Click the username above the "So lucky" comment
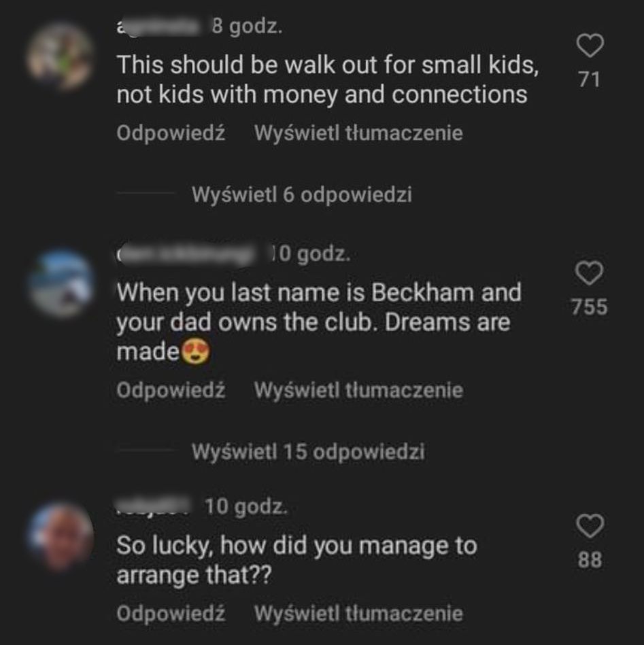The width and height of the screenshot is (644, 645). pyautogui.click(x=157, y=506)
